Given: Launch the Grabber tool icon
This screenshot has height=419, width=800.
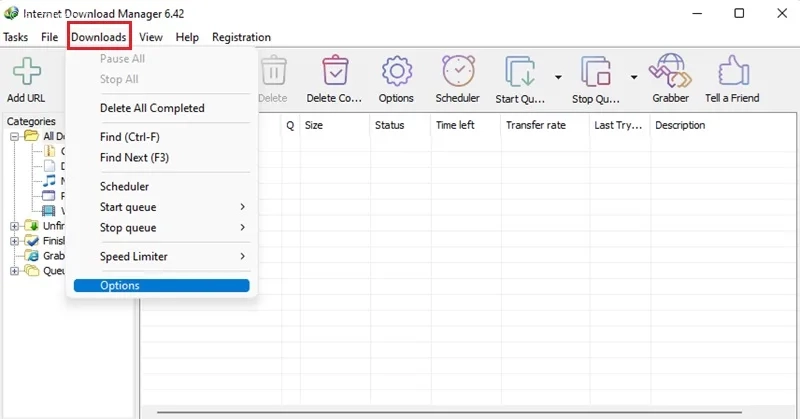Looking at the screenshot, I should pos(670,70).
